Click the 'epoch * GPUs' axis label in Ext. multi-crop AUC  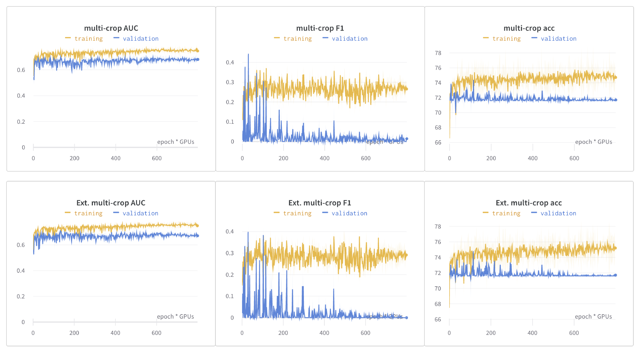tap(175, 316)
